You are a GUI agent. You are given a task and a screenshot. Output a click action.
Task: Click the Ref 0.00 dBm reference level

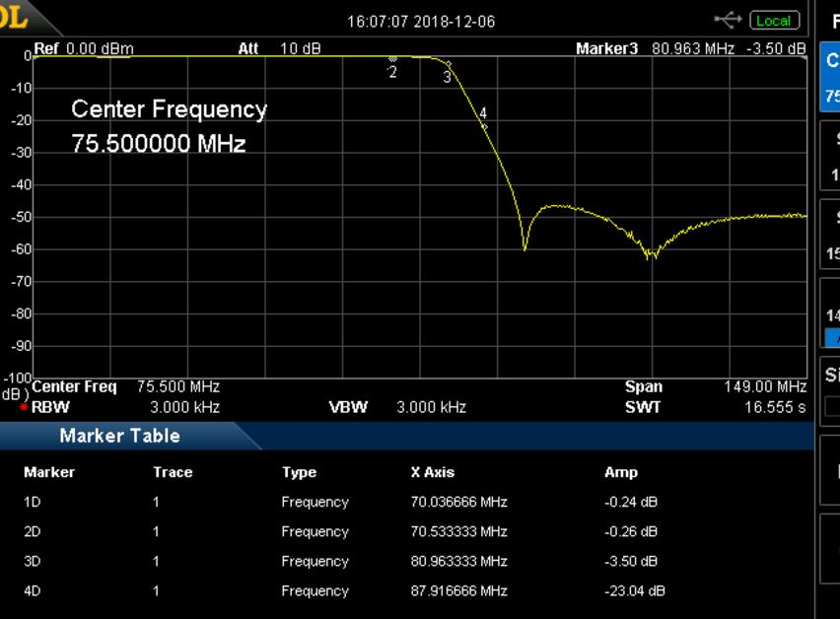tap(84, 48)
